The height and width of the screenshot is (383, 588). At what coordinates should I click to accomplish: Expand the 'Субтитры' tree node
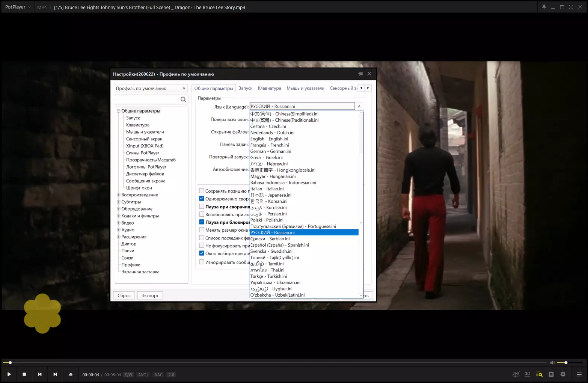[x=119, y=202]
